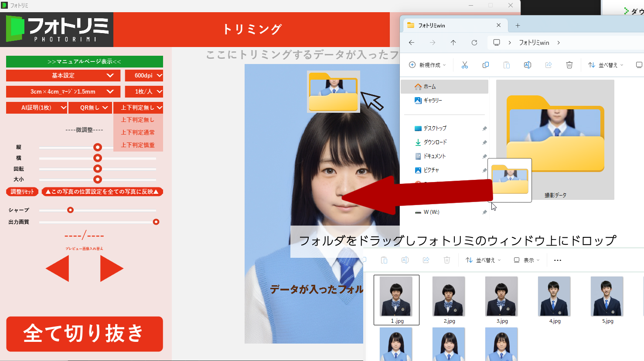
Task: Click the cut scissors icon in Explorer
Action: point(464,65)
